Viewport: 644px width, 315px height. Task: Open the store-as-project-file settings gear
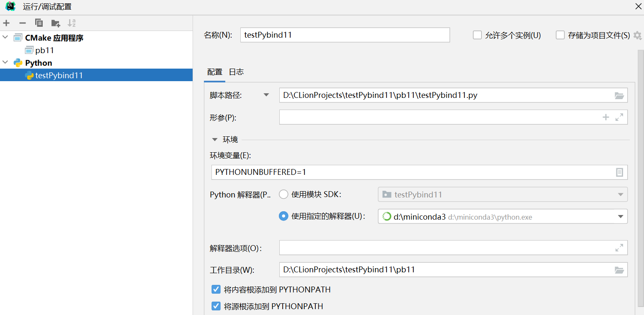coord(637,36)
